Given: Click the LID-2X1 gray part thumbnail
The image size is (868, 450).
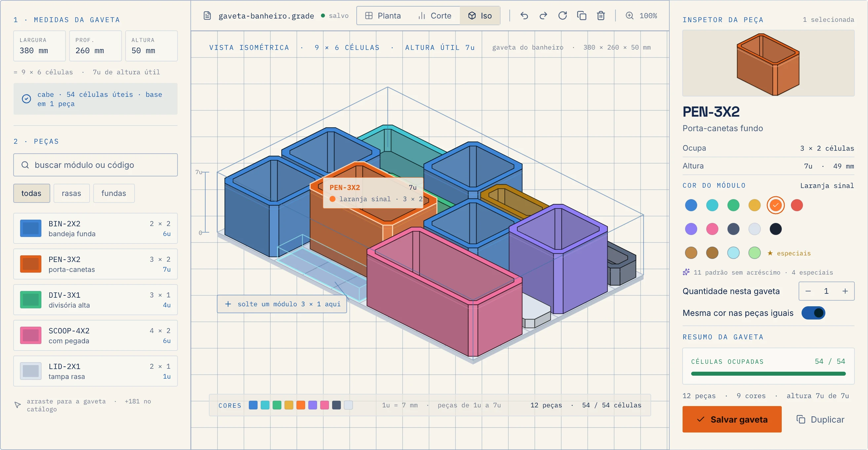Looking at the screenshot, I should coord(31,371).
